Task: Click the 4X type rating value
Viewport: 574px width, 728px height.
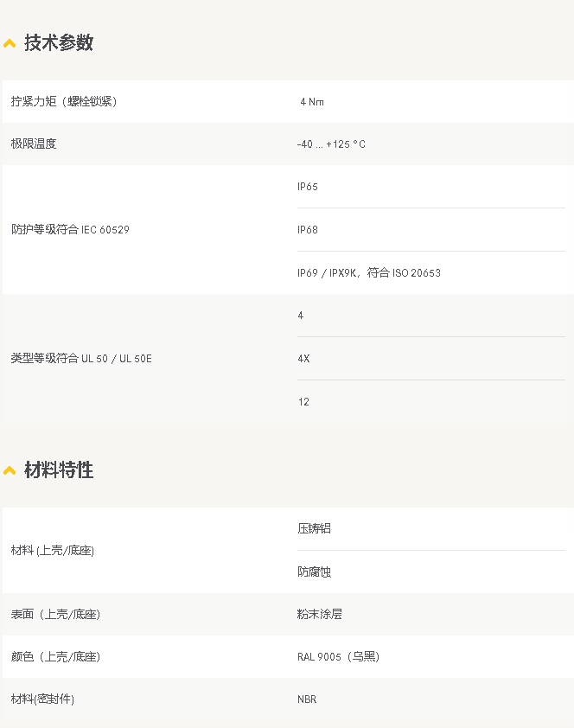Action: (x=303, y=359)
